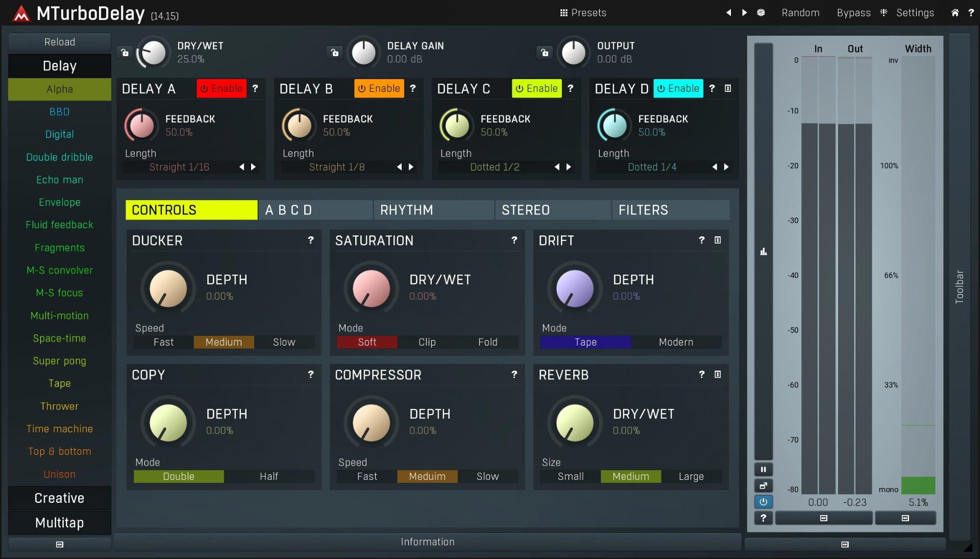The height and width of the screenshot is (559, 980).
Task: Collapse the In/Out meters panel
Action: click(824, 518)
